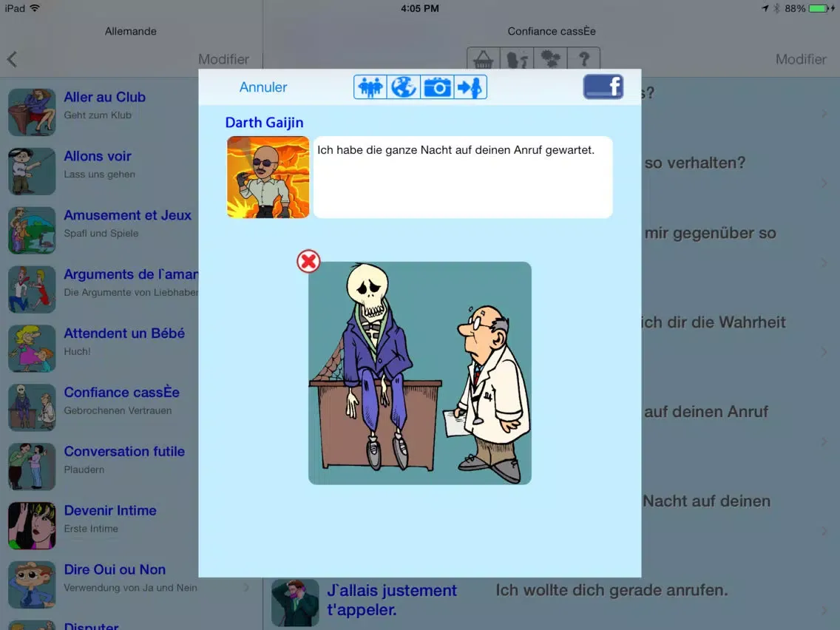Tap the Allons voir thumbnail icon
This screenshot has height=630, width=840.
[x=32, y=172]
